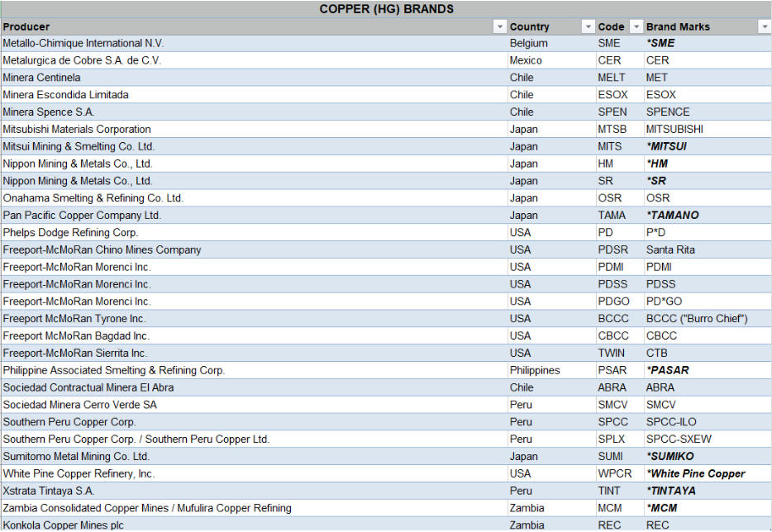
Task: Click Phelps Dodge Refining Corp. cell
Action: pos(254,233)
